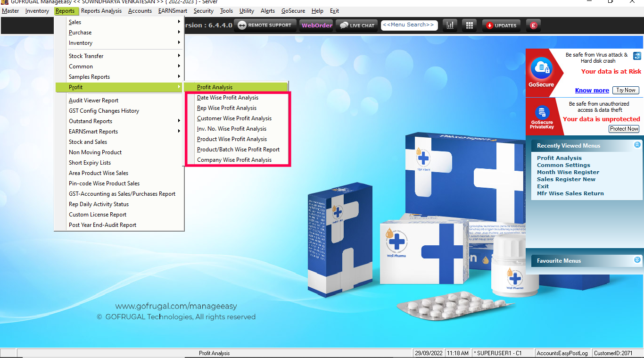
Task: Expand the Favourite Menus panel
Action: coord(637,260)
